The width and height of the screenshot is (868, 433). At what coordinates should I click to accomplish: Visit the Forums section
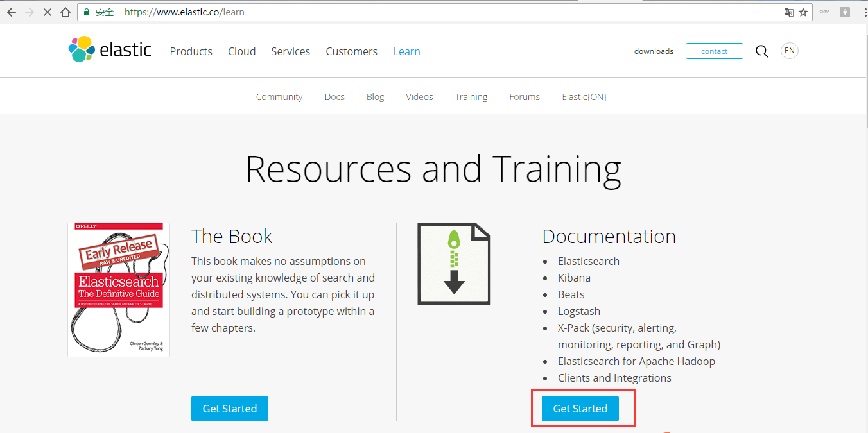[x=525, y=97]
